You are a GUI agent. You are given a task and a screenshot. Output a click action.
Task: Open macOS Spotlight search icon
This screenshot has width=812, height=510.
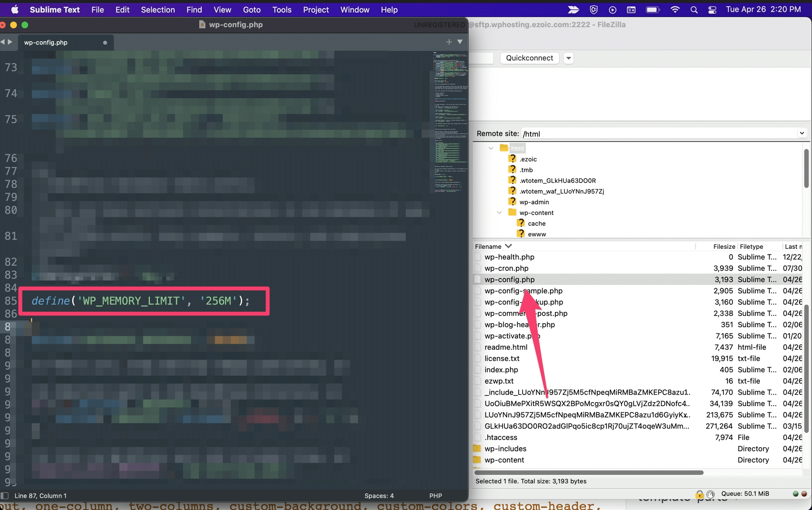click(x=694, y=10)
